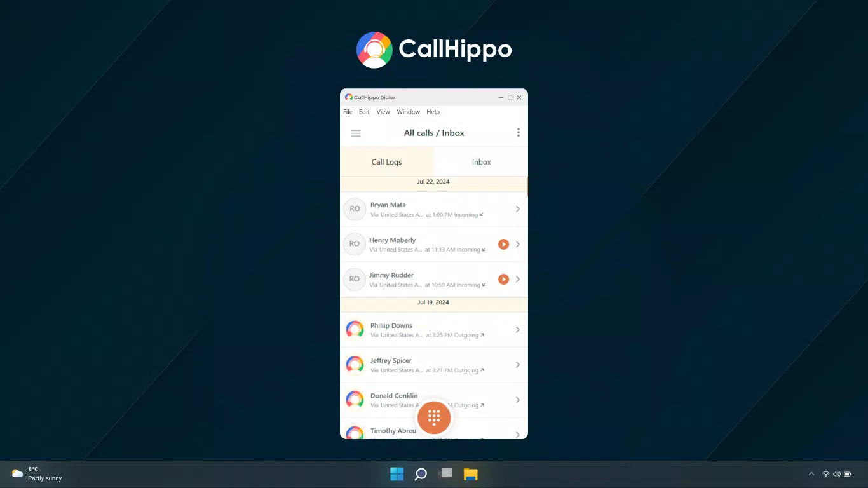Screen dimensions: 868x488
Task: Click 3:25 PM Outgoing call detail
Action: (455, 335)
